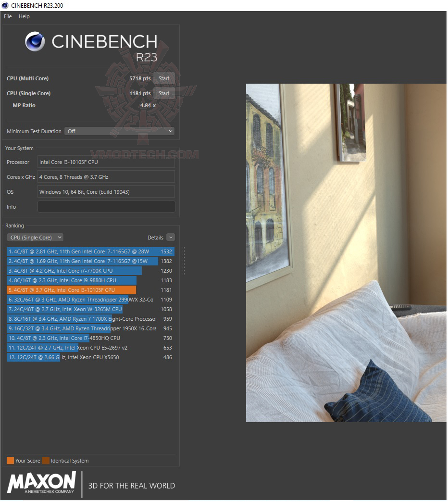Click the Cinebench title bar app icon
This screenshot has height=502, width=448.
(5, 5)
